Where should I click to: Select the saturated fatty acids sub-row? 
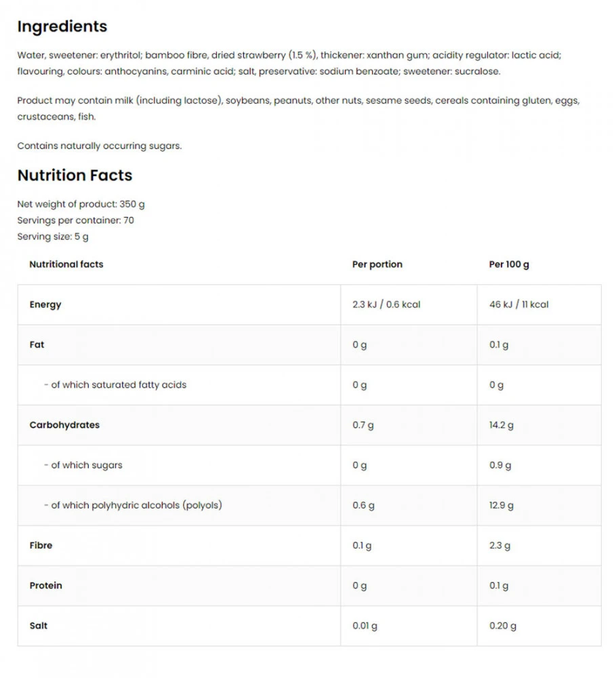coord(115,384)
